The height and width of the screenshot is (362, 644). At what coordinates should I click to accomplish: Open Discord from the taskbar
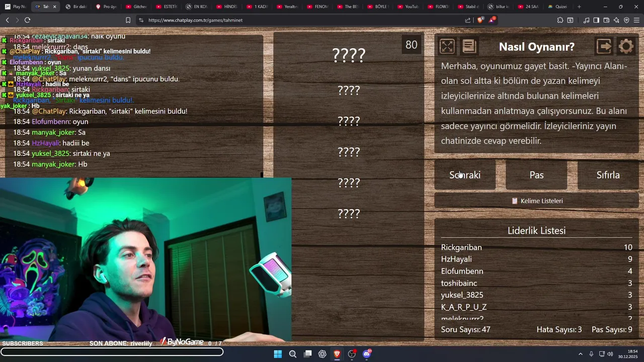[367, 354]
